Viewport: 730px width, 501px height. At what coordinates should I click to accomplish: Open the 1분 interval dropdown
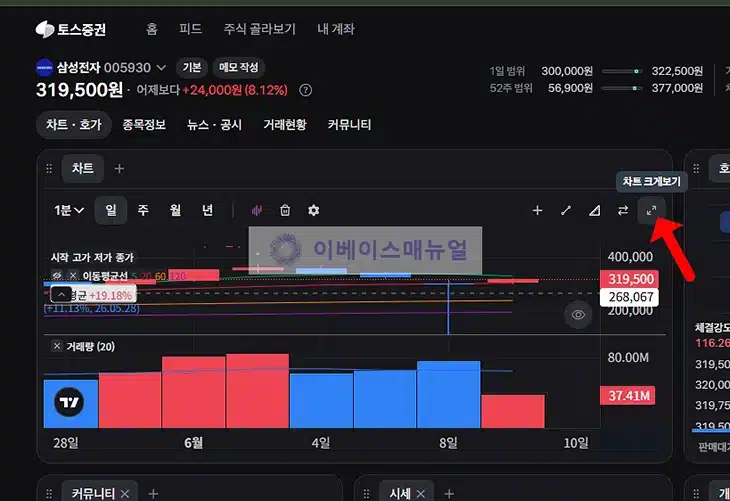coord(69,210)
